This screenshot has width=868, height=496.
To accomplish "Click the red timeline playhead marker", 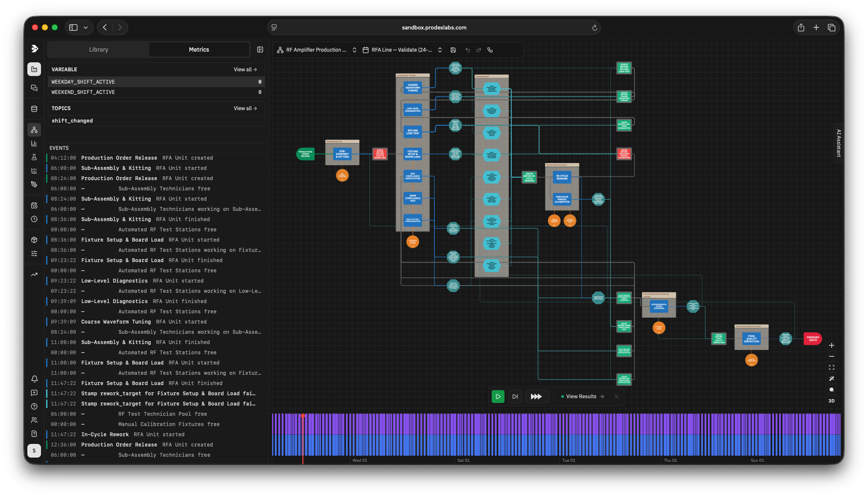I will pos(303,416).
